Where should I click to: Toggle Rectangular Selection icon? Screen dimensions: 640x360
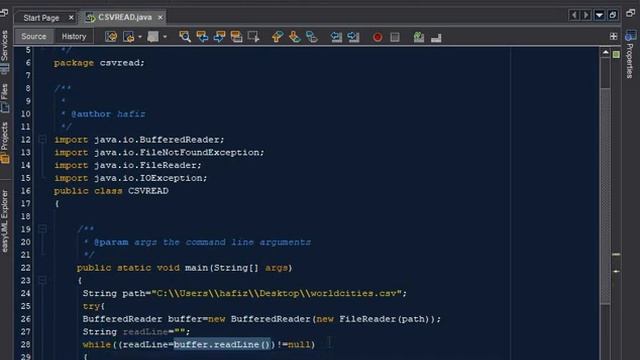click(253, 37)
